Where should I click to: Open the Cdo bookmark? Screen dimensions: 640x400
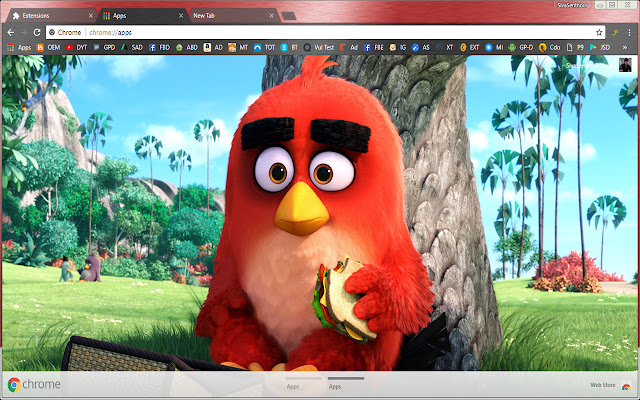click(550, 47)
